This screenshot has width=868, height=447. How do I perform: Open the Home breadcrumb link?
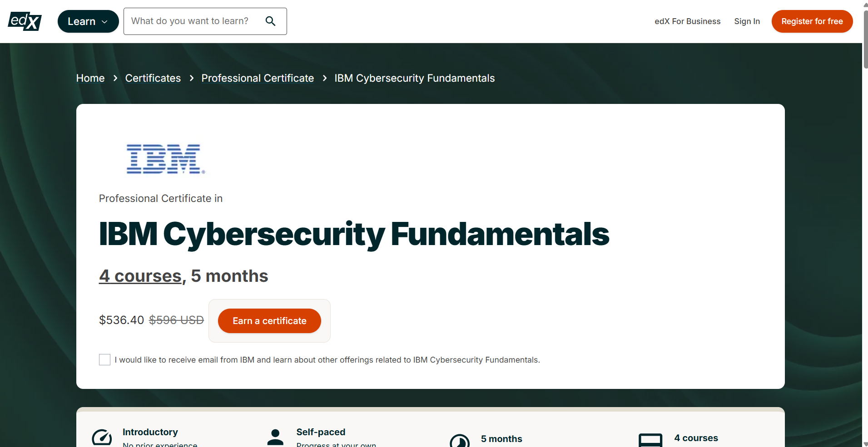point(89,78)
